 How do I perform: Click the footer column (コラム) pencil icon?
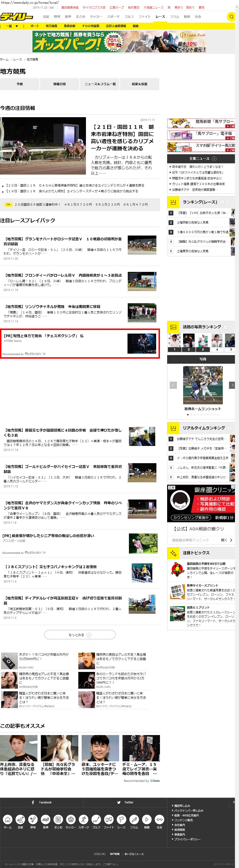point(134,819)
